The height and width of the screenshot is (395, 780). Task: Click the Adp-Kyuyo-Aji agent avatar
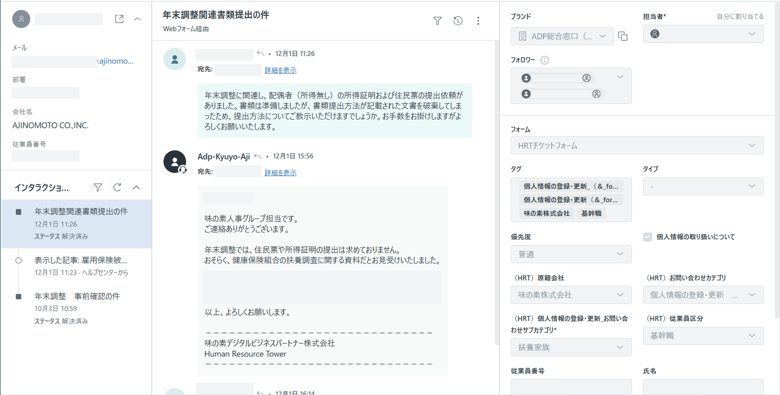(x=175, y=162)
